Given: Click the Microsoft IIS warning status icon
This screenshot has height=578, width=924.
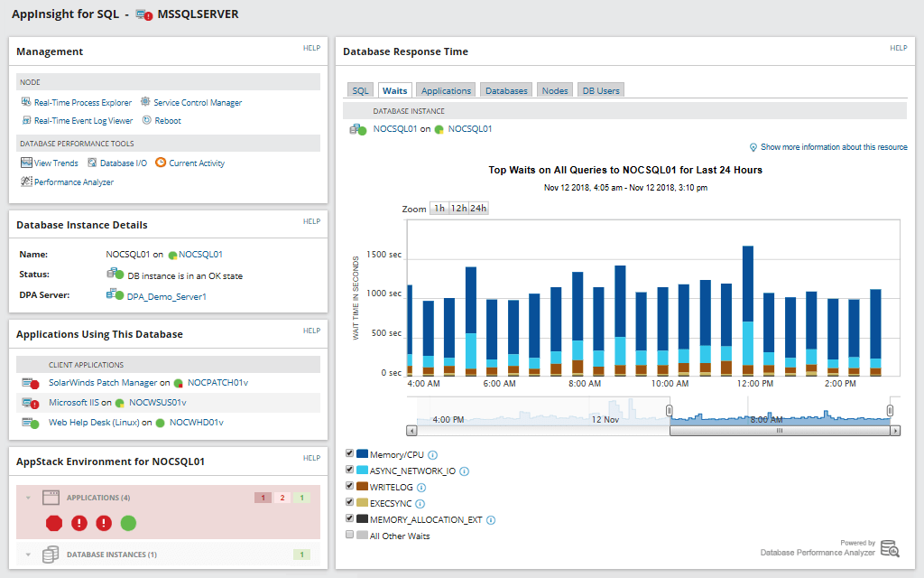Looking at the screenshot, I should 31,404.
